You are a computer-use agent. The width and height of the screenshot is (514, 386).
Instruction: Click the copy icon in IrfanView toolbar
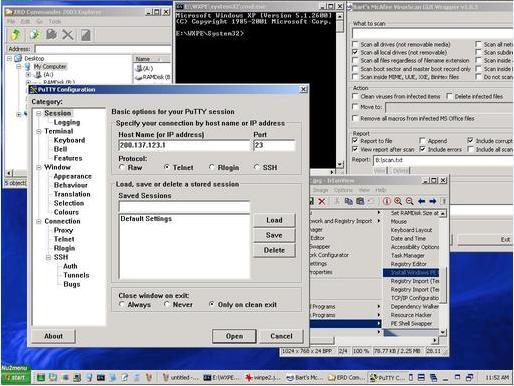coord(349,201)
